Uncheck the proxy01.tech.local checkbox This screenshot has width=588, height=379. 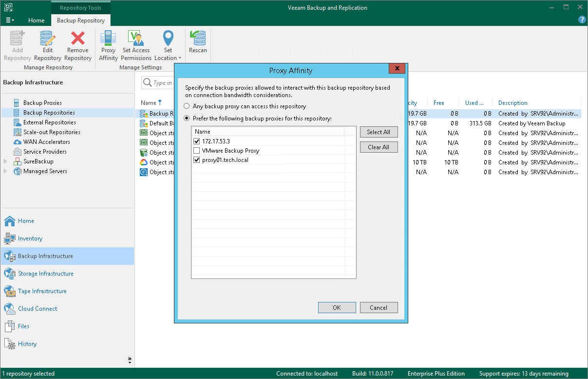(197, 160)
